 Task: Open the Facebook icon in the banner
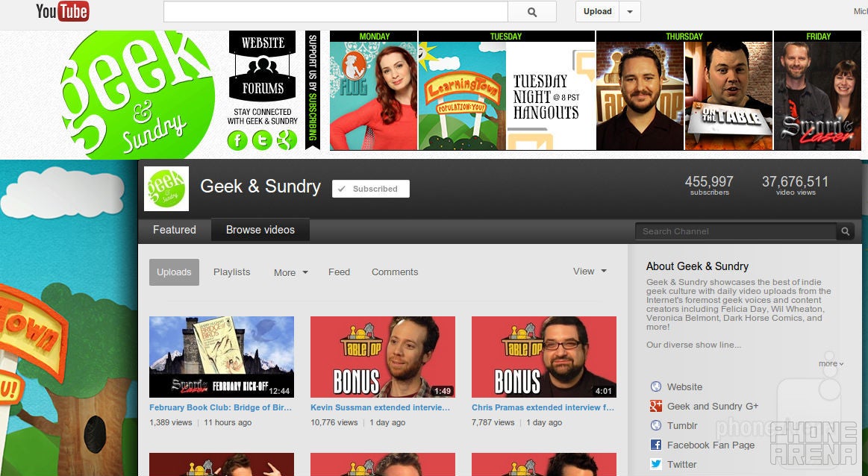237,140
